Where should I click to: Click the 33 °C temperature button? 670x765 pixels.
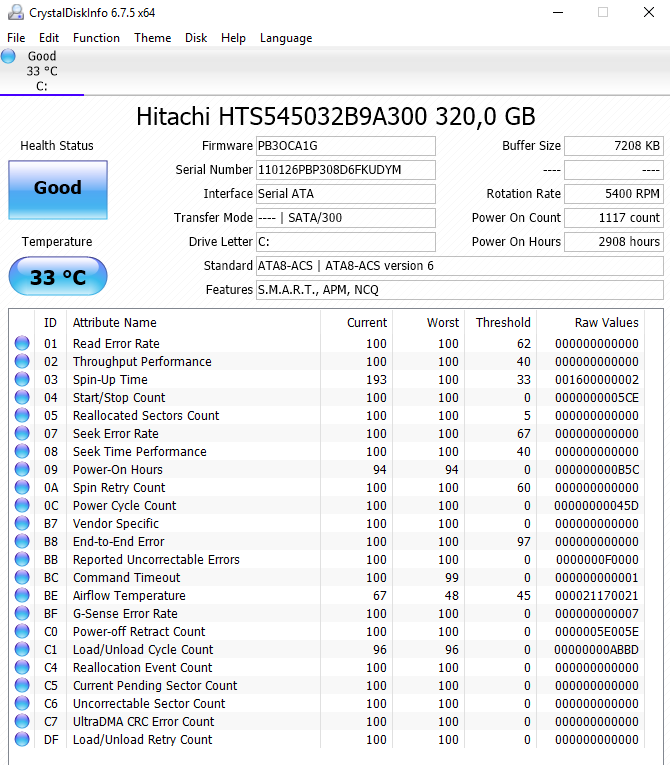[x=58, y=276]
